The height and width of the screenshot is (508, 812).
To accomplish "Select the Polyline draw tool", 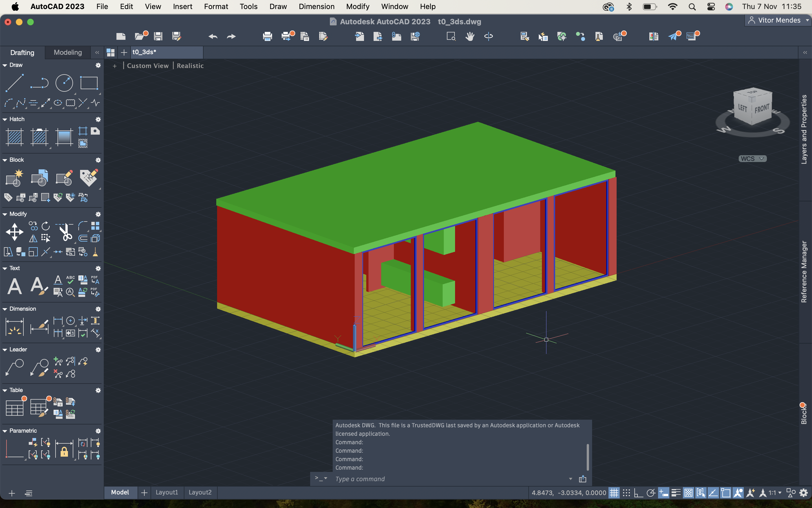I will coord(39,83).
